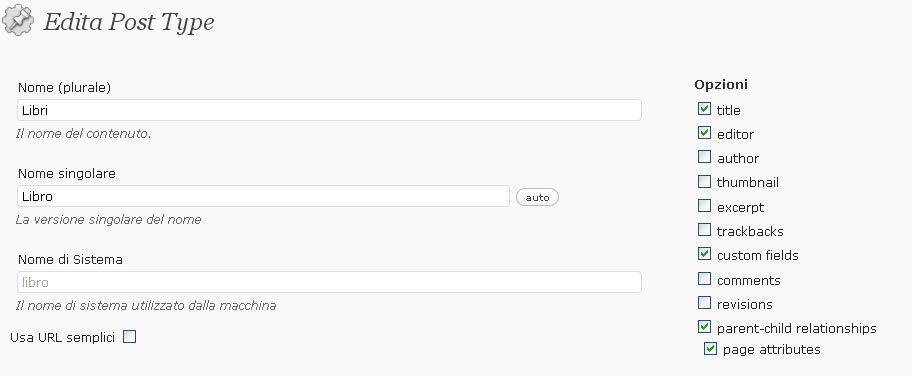Click the pin gear icon beside Edita Post Type

tap(18, 20)
